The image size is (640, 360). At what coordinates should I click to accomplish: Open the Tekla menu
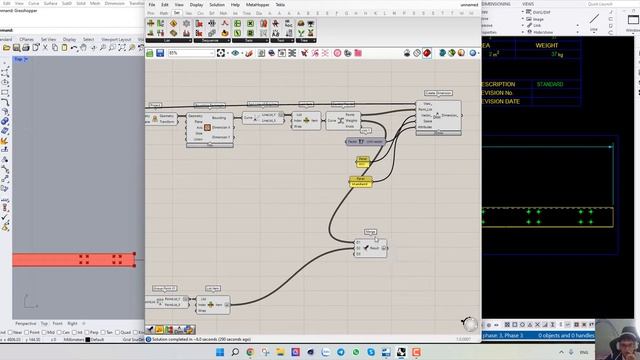[x=280, y=5]
